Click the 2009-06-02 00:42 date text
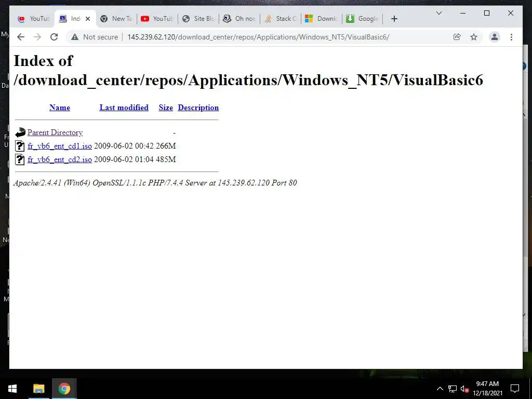This screenshot has width=532, height=399. 124,146
